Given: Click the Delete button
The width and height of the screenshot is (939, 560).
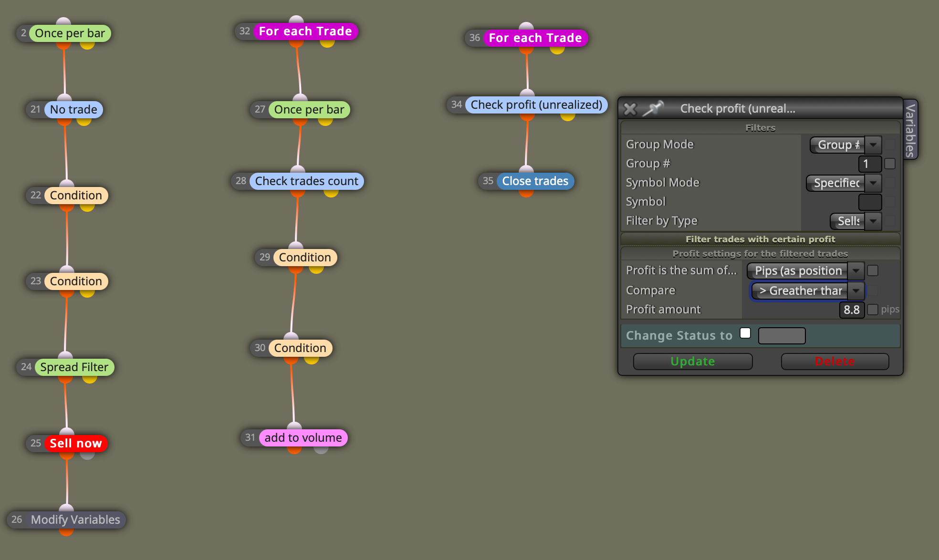Looking at the screenshot, I should point(835,362).
